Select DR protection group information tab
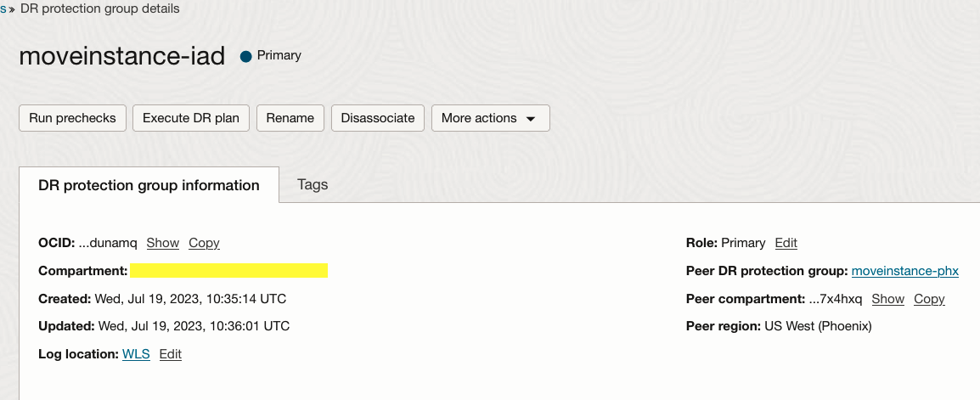 click(149, 185)
